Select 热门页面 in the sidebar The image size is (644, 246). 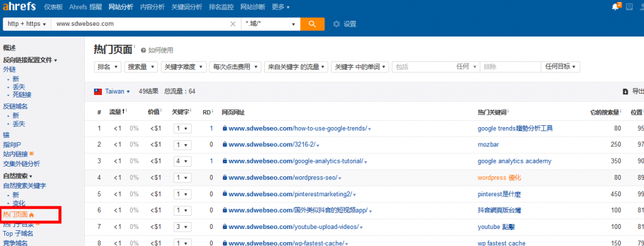(x=15, y=215)
